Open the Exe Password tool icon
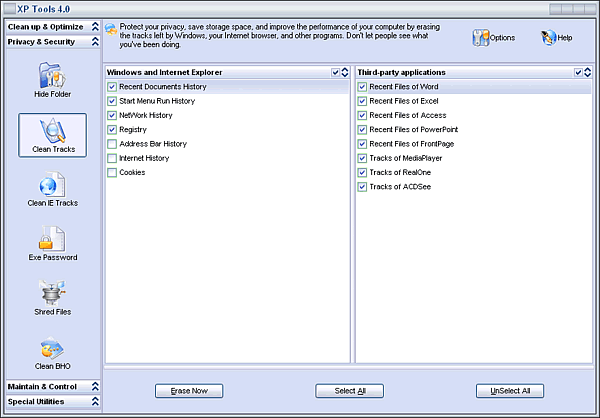 (52, 238)
